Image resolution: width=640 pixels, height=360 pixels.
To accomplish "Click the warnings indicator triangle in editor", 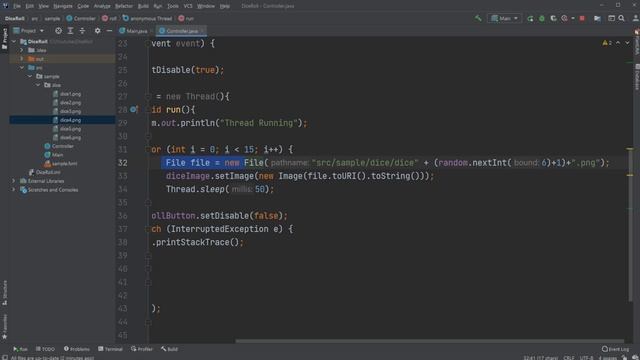I will point(605,43).
